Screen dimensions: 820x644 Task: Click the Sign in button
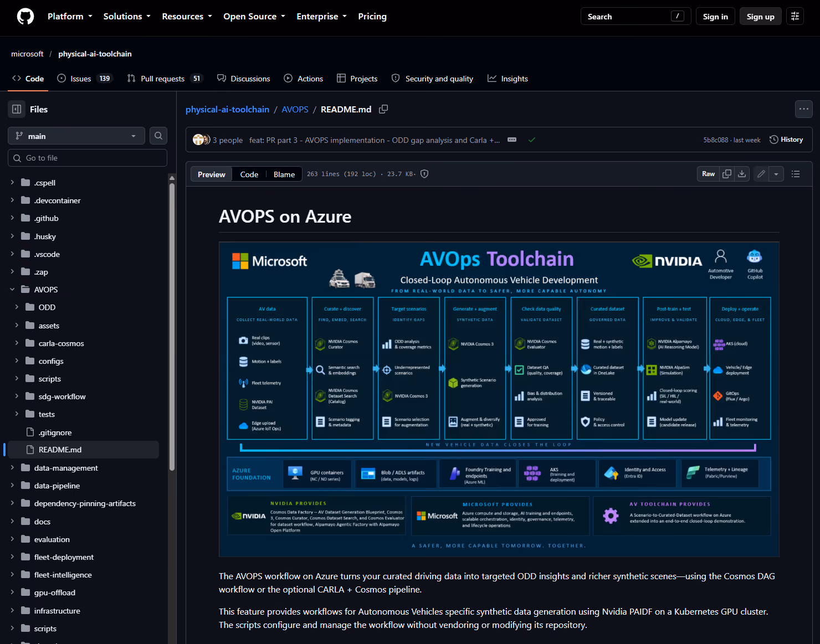pos(715,17)
